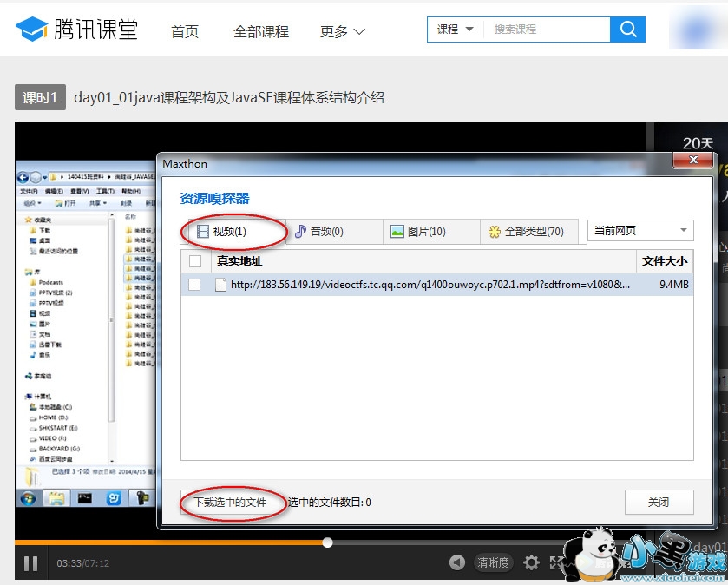Check the box for the mp4 video URL
Screen dimensions: 728x585
[x=194, y=285]
